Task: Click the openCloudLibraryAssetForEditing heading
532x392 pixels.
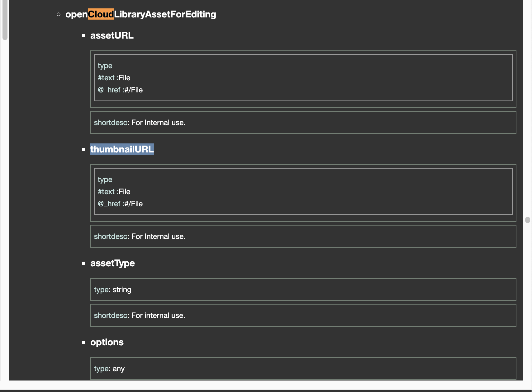Action: [140, 14]
